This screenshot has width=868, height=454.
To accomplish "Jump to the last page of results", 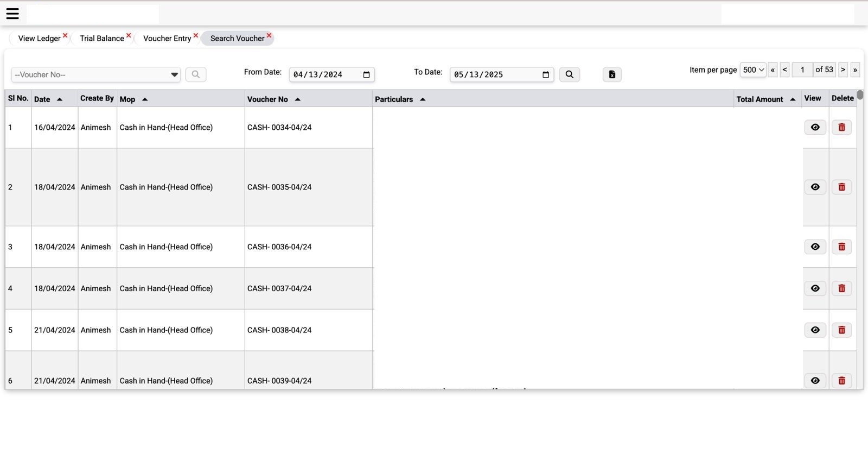I will (855, 70).
